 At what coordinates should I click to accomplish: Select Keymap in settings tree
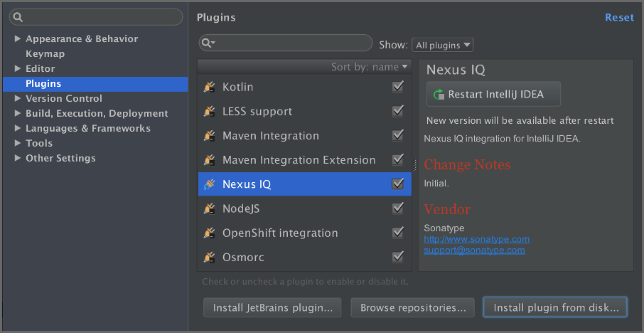[x=45, y=54]
